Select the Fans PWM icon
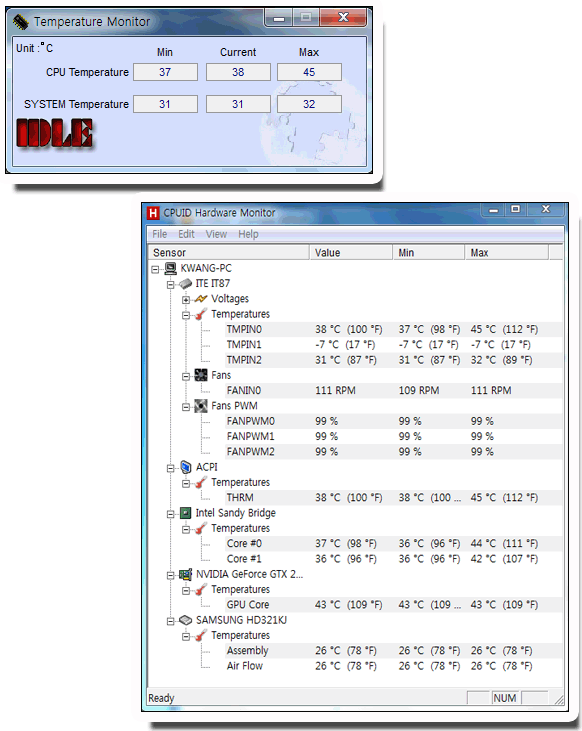 (201, 406)
